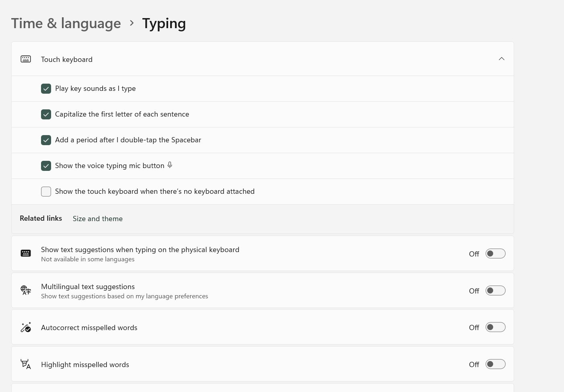Enable the Autocorrect misspelled words toggle
The height and width of the screenshot is (392, 564).
pos(495,327)
